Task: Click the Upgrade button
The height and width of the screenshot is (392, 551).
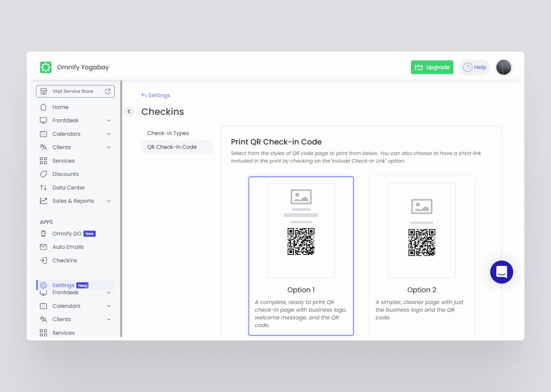Action: coord(432,67)
